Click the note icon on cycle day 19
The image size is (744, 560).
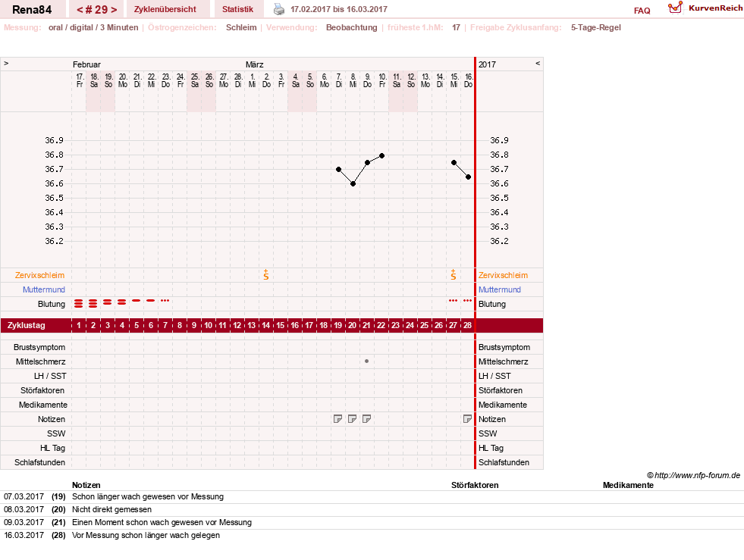(x=337, y=419)
